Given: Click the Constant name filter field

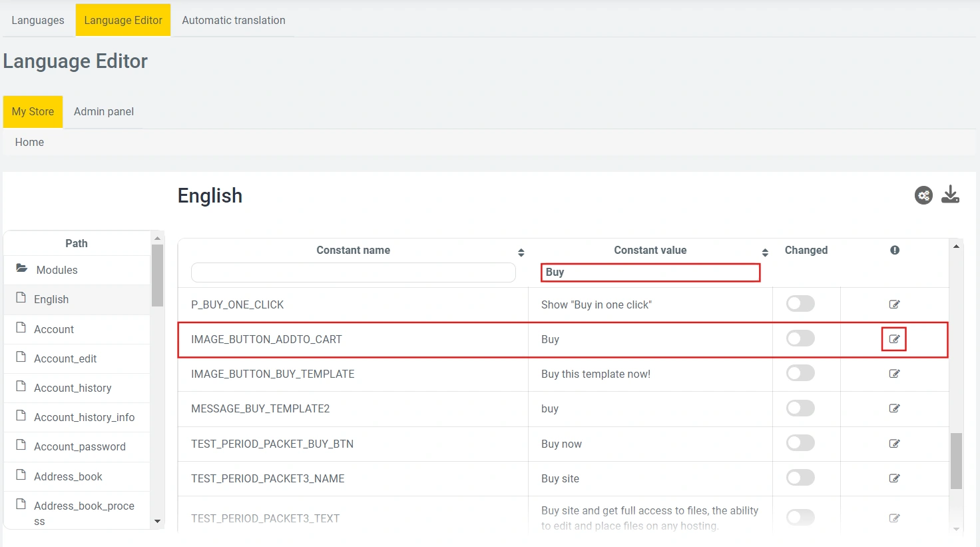Looking at the screenshot, I should [353, 272].
